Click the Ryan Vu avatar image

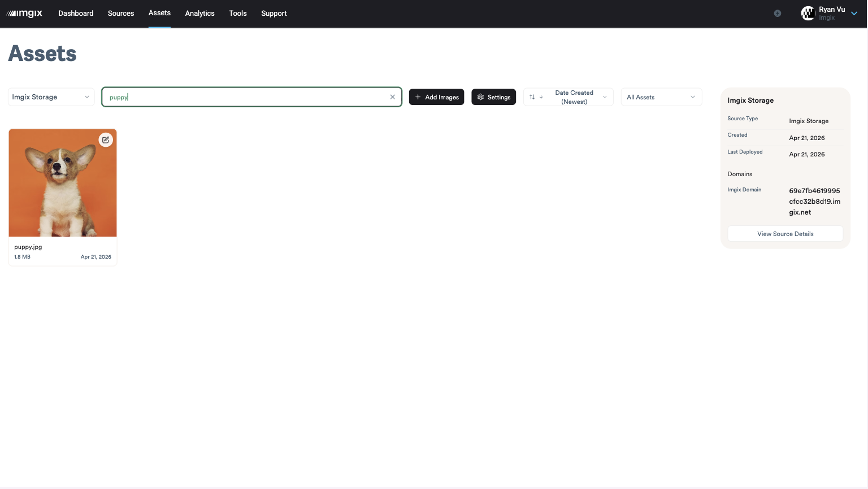click(808, 13)
